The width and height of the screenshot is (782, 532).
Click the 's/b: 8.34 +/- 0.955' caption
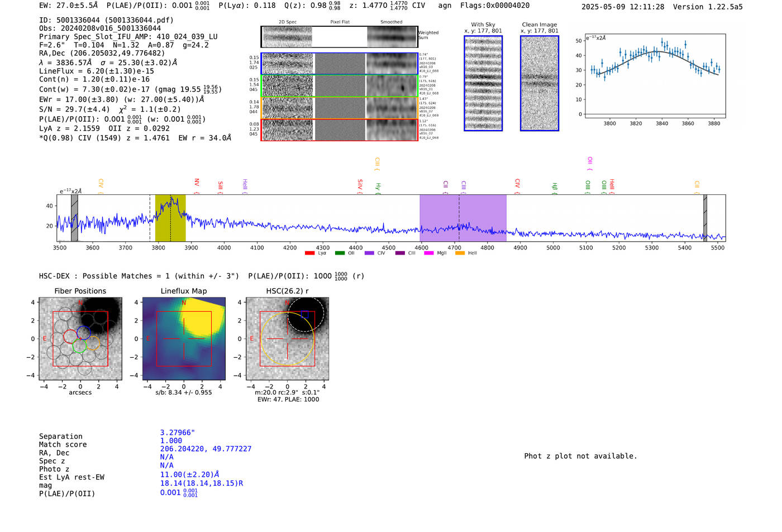(x=184, y=392)
